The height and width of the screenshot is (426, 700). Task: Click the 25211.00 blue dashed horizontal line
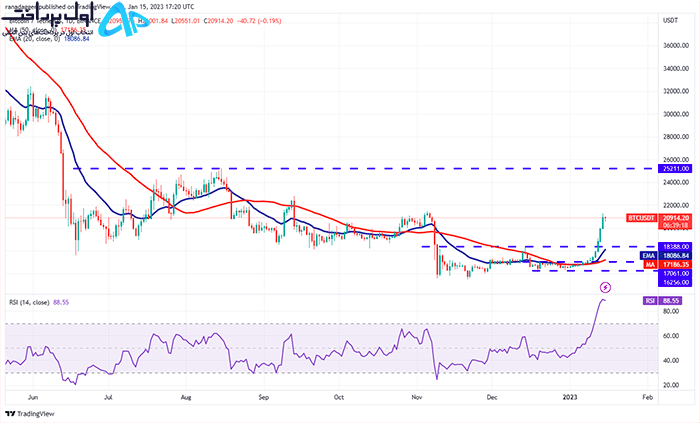coord(364,169)
